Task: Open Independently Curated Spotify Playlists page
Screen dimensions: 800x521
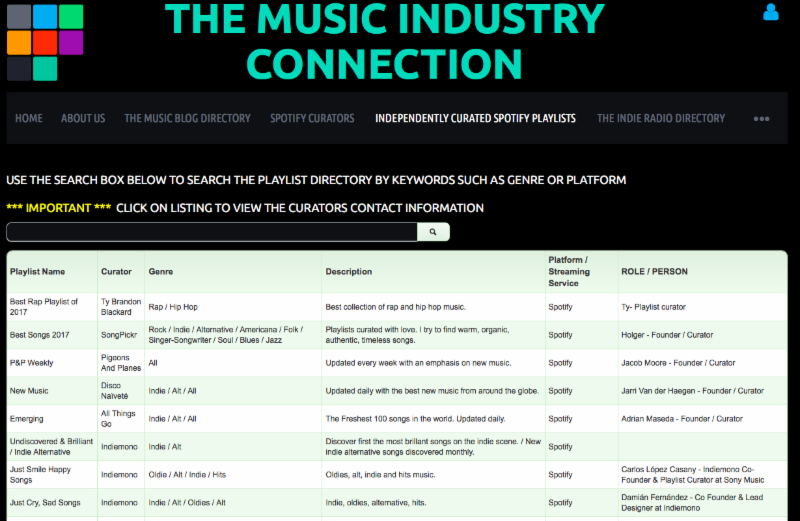Action: 475,118
